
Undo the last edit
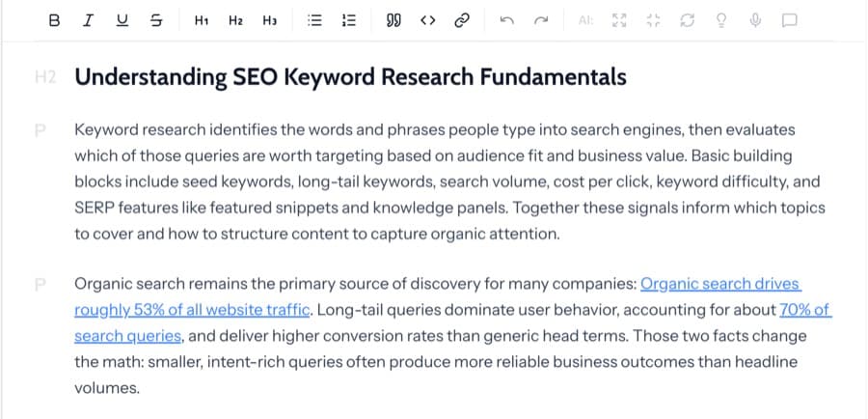coord(506,19)
